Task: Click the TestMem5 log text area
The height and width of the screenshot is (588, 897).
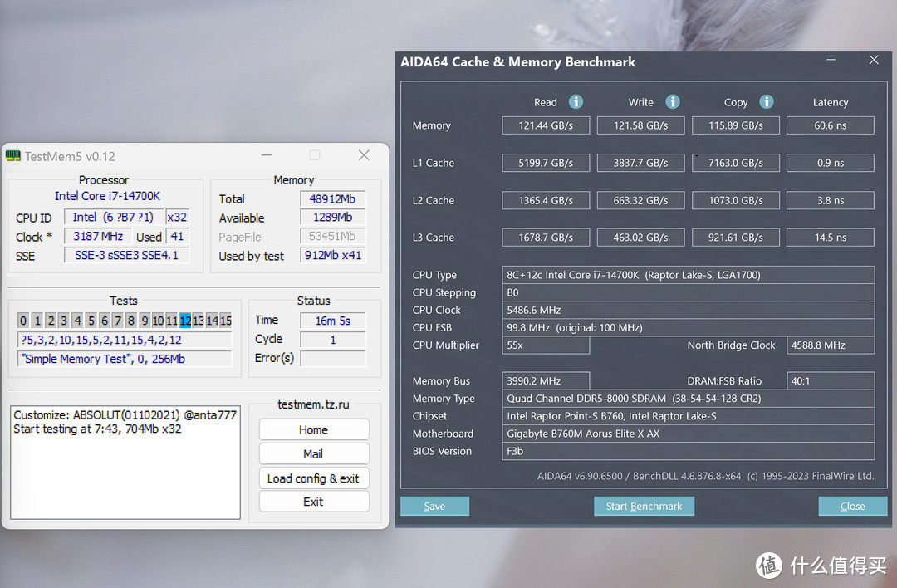Action: [x=125, y=462]
